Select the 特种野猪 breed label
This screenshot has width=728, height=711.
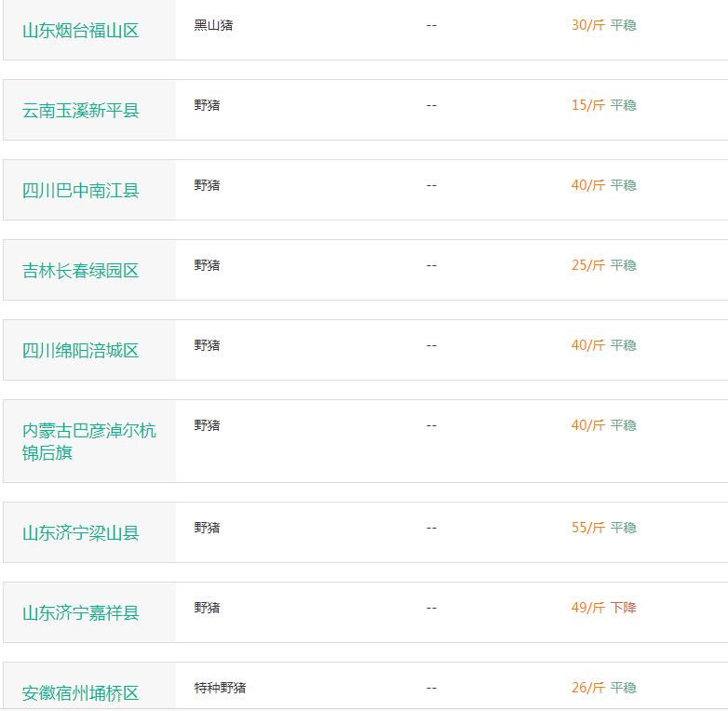tap(220, 688)
